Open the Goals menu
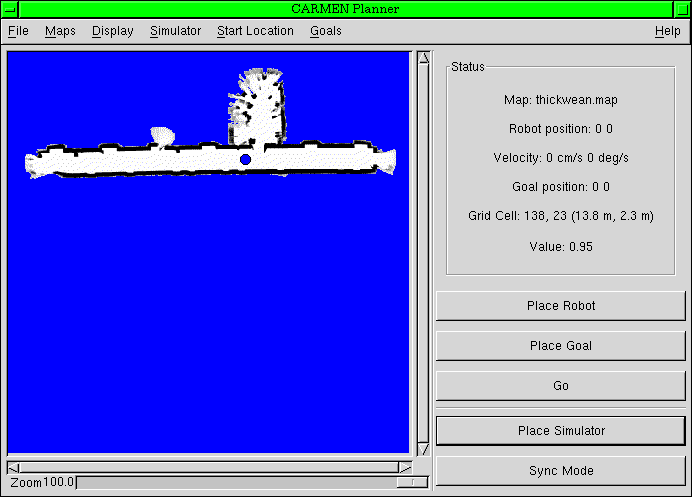692x497 pixels. [326, 31]
